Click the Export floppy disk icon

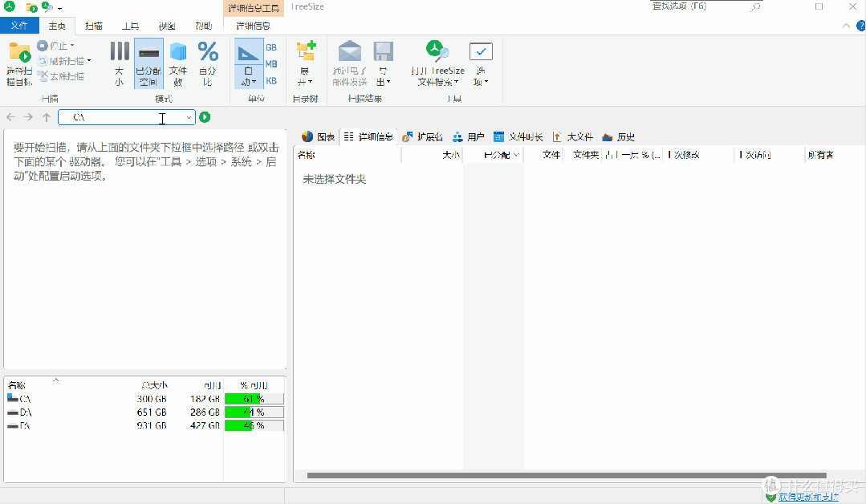tap(383, 51)
